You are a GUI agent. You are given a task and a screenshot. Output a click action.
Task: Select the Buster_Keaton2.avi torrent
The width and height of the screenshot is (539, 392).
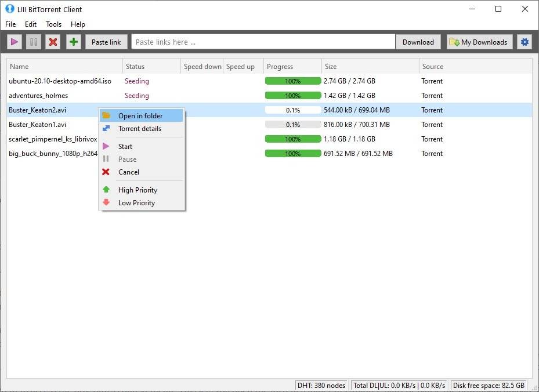(x=269, y=110)
